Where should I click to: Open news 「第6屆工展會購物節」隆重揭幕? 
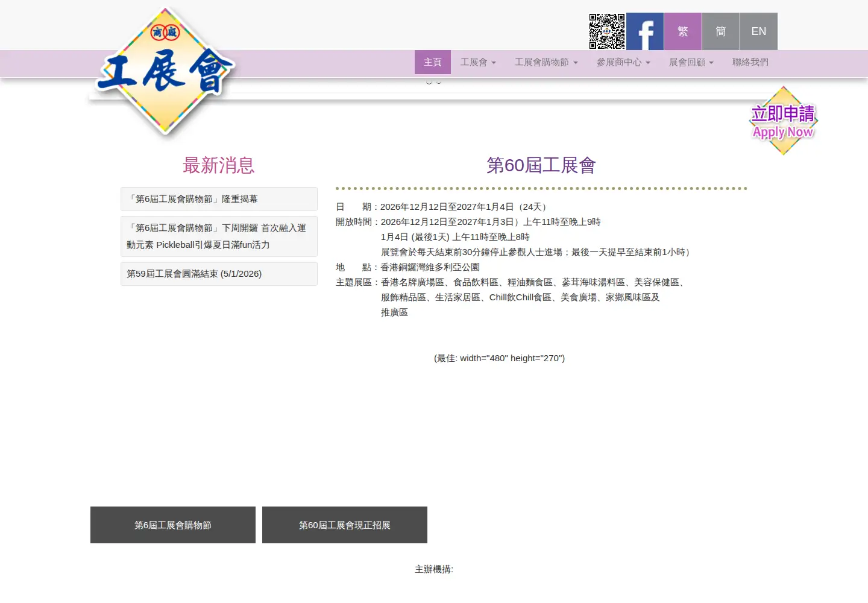pyautogui.click(x=219, y=199)
